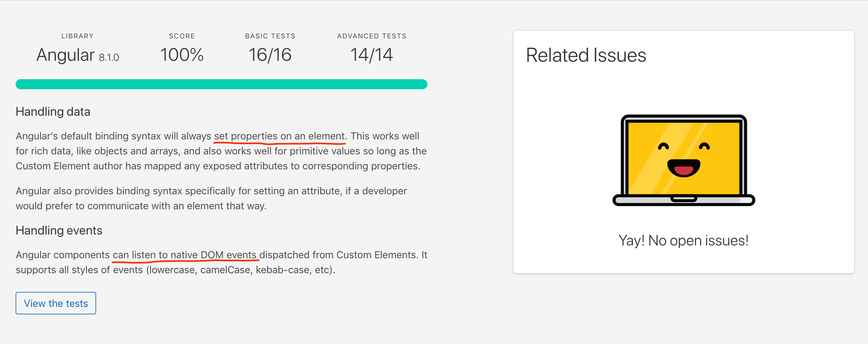Open the "set properties on an element" link
Image resolution: width=868 pixels, height=344 pixels.
280,136
